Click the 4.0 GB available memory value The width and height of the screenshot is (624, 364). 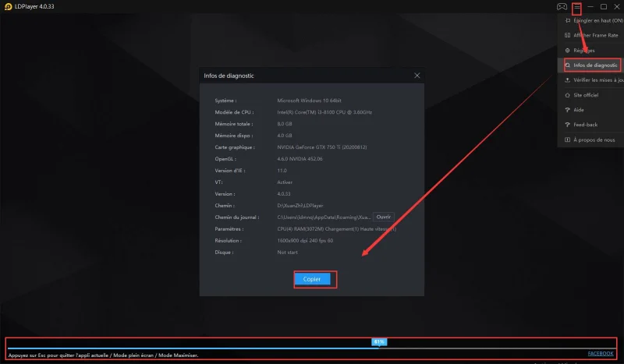coord(285,136)
